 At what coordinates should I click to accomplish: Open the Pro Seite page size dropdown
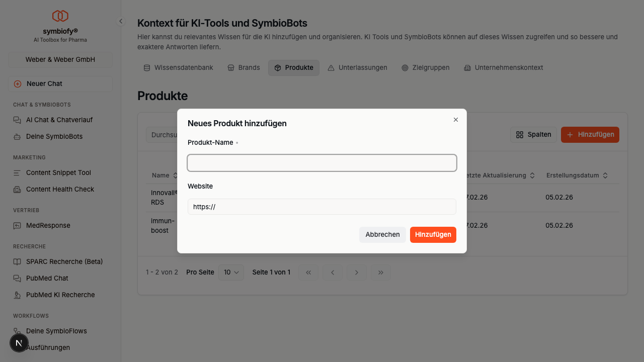(231, 272)
